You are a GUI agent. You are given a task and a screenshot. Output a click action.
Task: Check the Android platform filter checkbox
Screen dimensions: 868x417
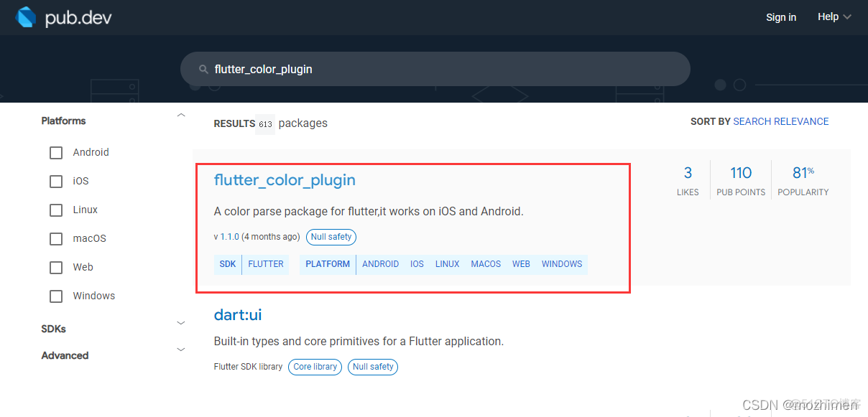point(56,152)
